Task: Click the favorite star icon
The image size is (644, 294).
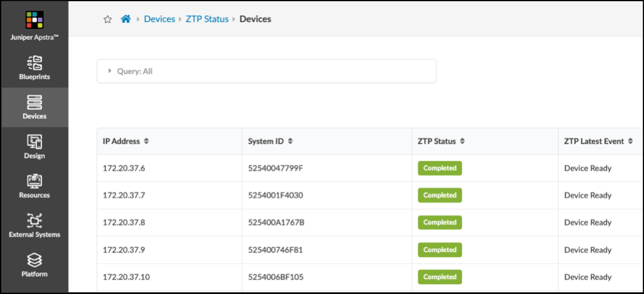Action: coord(107,19)
